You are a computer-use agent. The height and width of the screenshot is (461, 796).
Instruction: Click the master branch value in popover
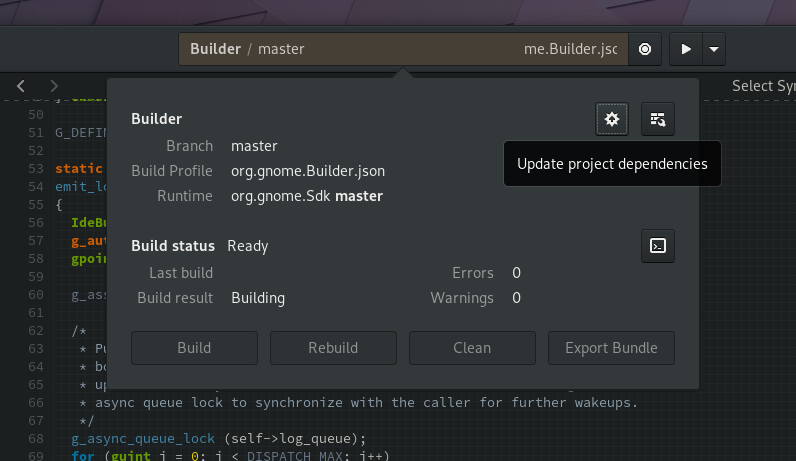tap(254, 146)
